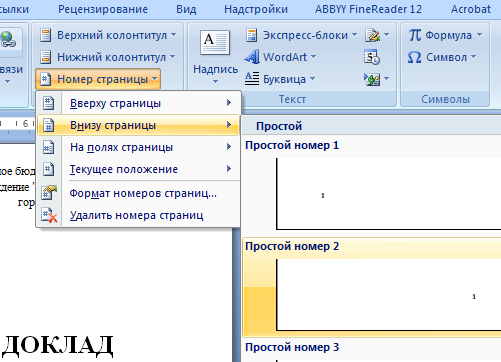Open the Формула dropdown arrow

point(479,35)
